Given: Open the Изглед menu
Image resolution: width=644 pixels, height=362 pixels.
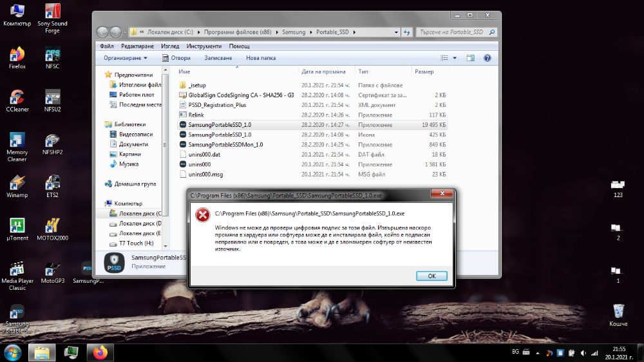Looking at the screenshot, I should tap(170, 46).
